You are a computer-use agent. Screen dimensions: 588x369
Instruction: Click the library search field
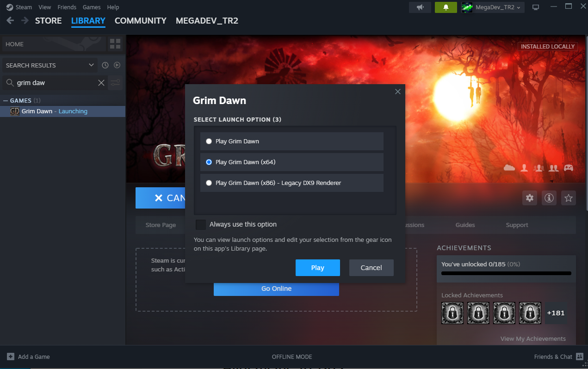(56, 83)
